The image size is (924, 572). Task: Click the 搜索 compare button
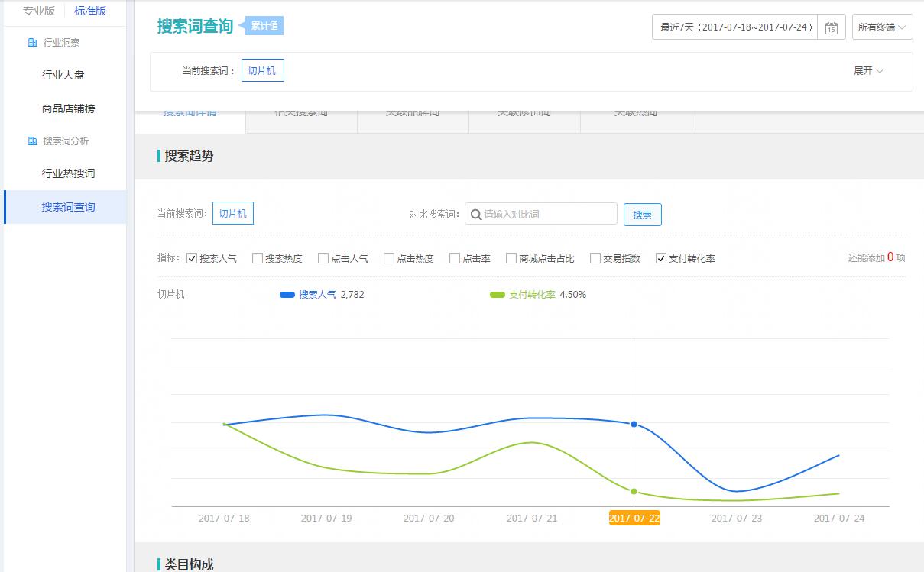pyautogui.click(x=642, y=215)
